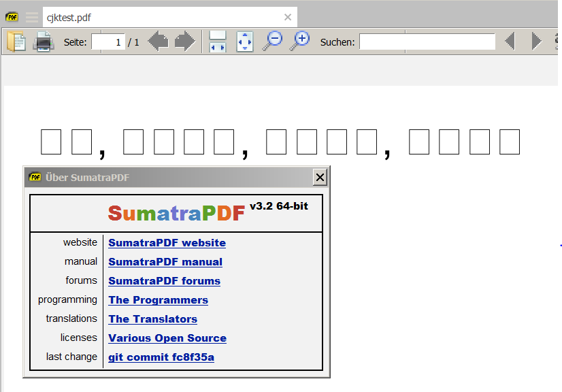Image resolution: width=562 pixels, height=392 pixels.
Task: Open the SumatraPDF manual link
Action: click(165, 262)
